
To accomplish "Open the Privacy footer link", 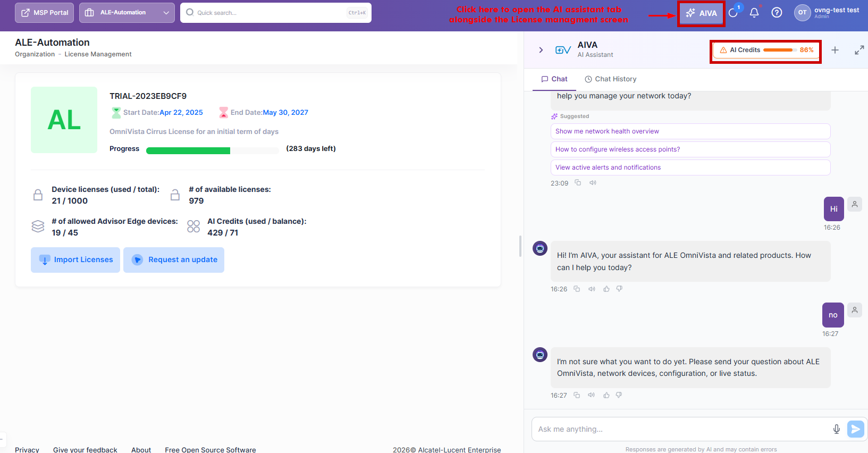I will [27, 450].
